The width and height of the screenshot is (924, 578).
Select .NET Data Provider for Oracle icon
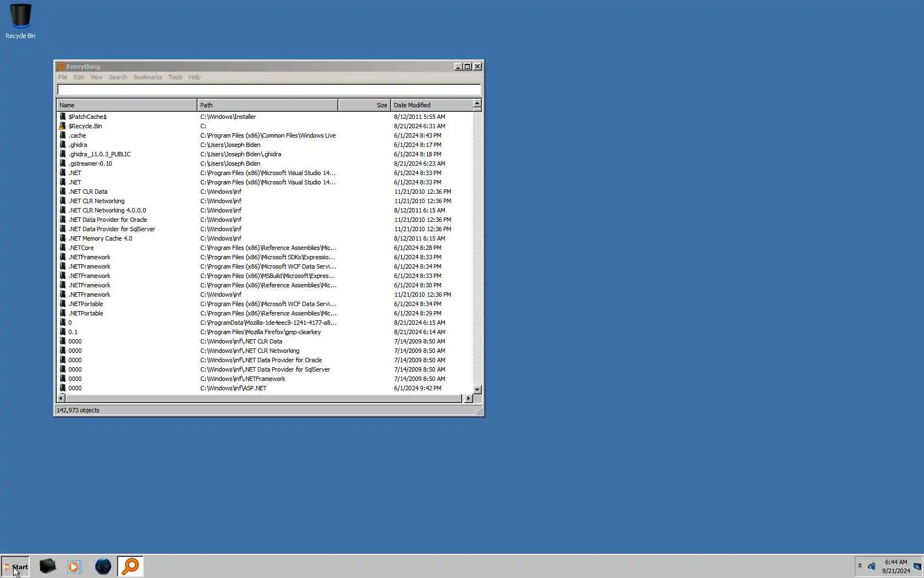click(x=63, y=220)
